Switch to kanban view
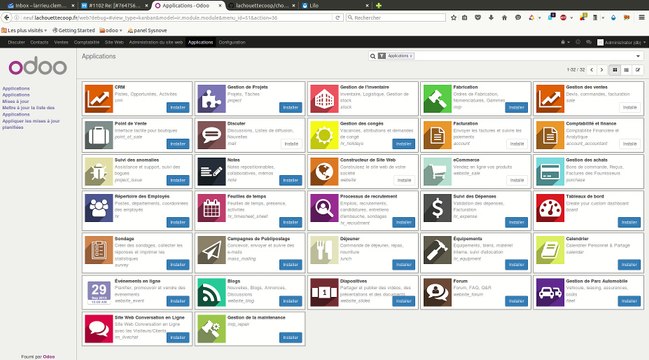Image resolution: width=649 pixels, height=360 pixels. coord(615,70)
